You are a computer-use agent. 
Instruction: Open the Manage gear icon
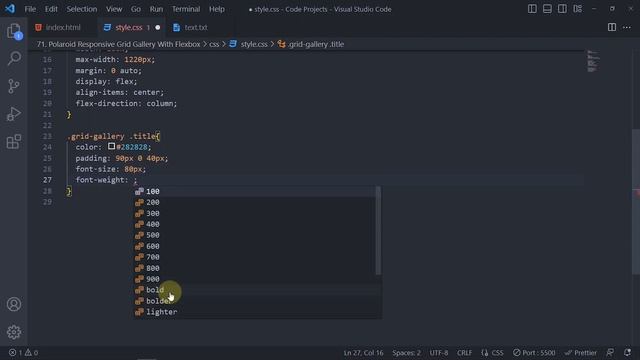point(14,332)
